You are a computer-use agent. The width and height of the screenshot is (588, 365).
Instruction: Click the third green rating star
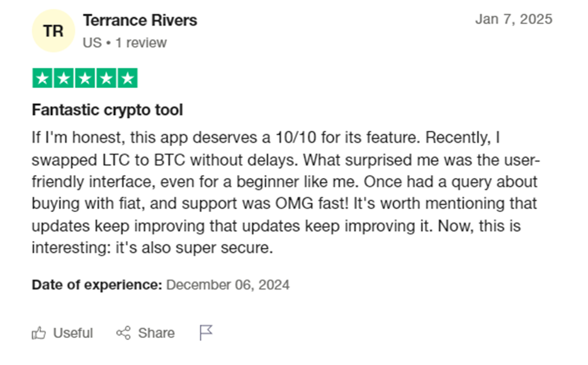tap(85, 78)
